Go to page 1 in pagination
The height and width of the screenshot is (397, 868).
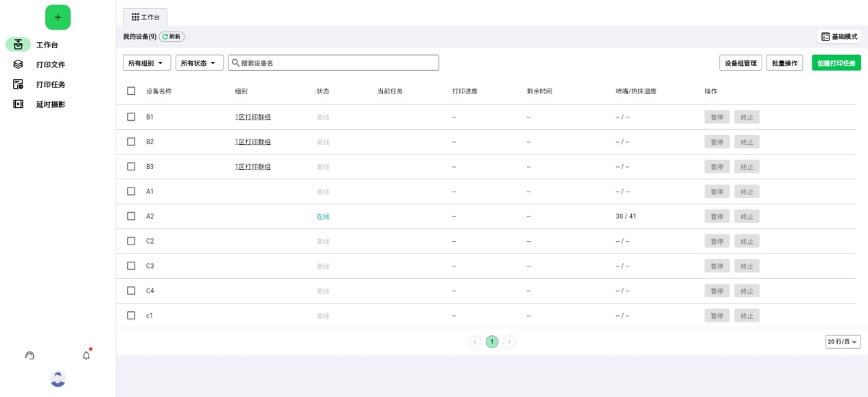tap(492, 342)
